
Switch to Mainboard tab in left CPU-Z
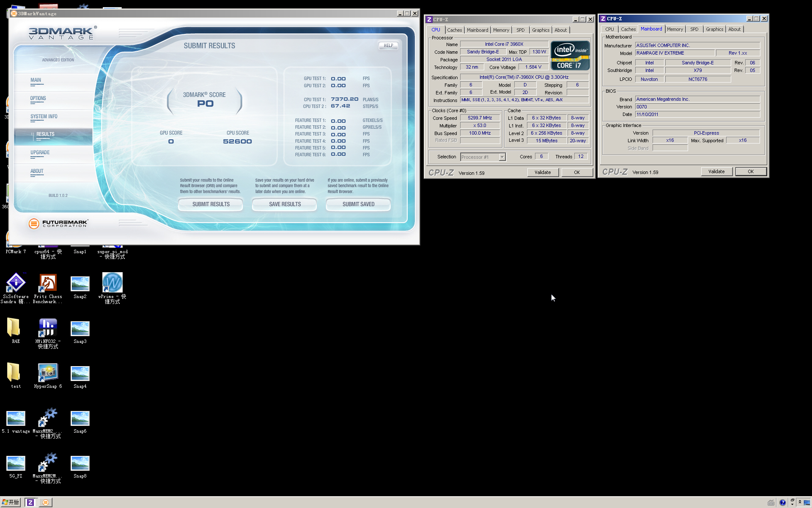coord(477,30)
